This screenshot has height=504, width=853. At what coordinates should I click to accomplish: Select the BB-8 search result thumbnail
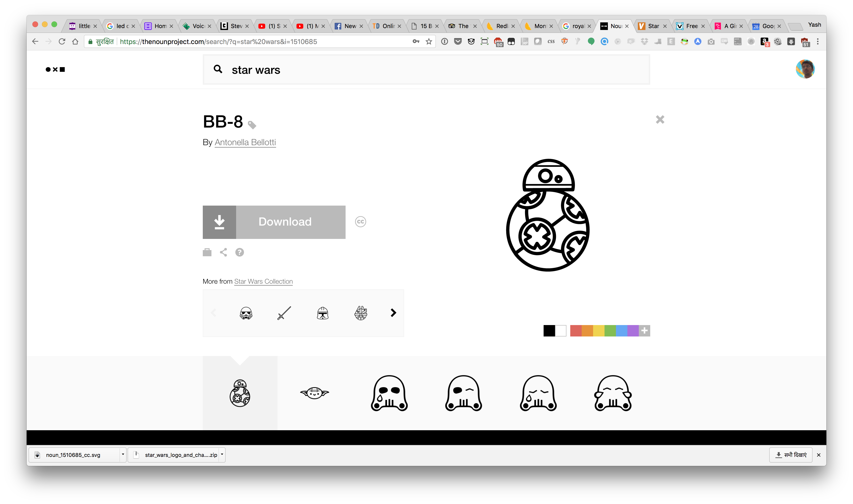click(240, 393)
